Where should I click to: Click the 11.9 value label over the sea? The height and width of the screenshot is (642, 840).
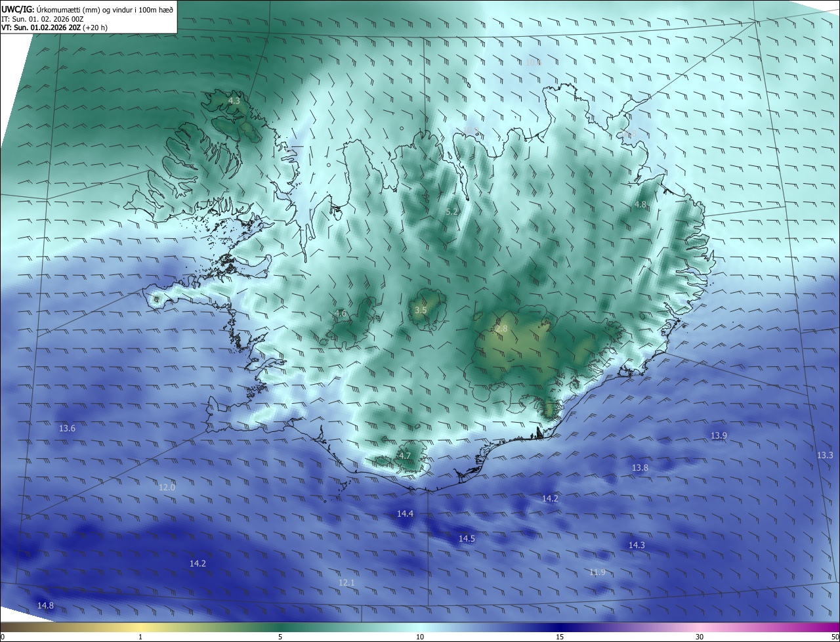[597, 572]
